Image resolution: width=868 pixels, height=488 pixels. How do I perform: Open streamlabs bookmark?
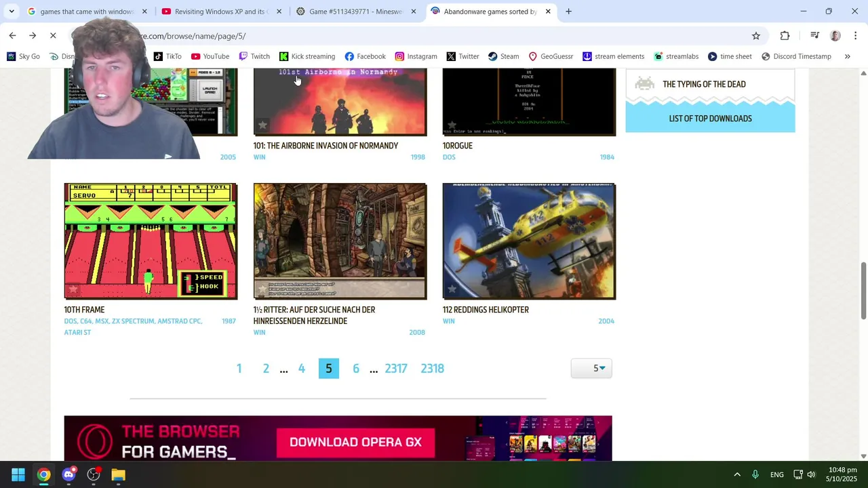(x=675, y=56)
